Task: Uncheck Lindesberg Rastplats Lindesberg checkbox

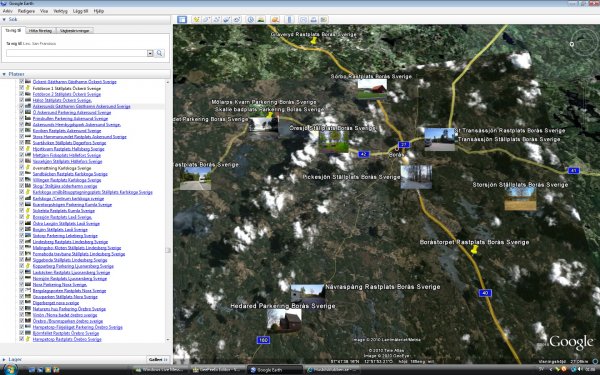Action: pos(21,242)
